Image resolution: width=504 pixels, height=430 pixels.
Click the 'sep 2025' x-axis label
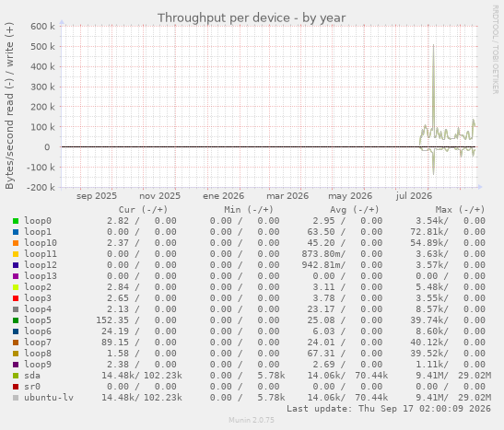(97, 196)
